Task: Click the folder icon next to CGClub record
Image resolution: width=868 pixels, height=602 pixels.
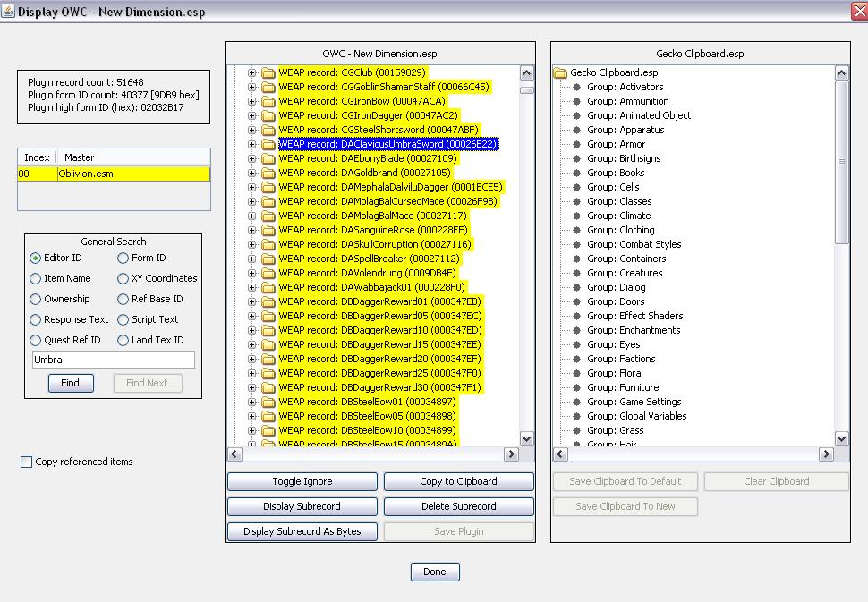Action: tap(268, 72)
